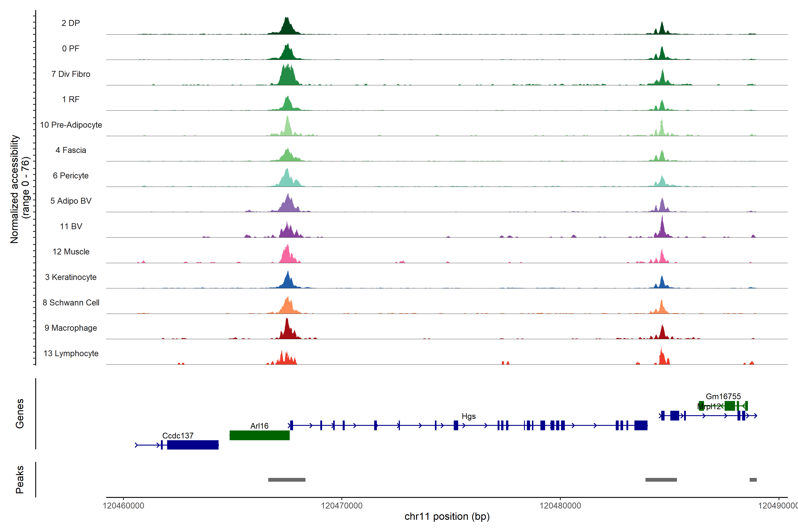Click the chr11 position axis title
The image size is (798, 532).
click(447, 516)
